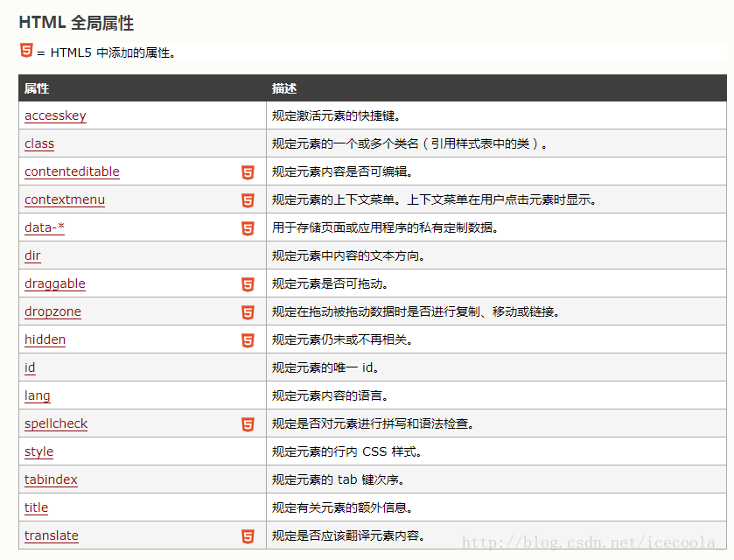Click the HTML5 icon next to data-*
The height and width of the screenshot is (560, 734).
click(x=247, y=227)
